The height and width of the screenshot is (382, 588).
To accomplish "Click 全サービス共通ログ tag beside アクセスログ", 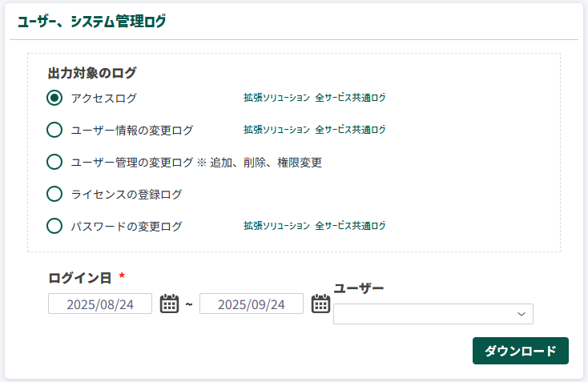I will pyautogui.click(x=350, y=98).
